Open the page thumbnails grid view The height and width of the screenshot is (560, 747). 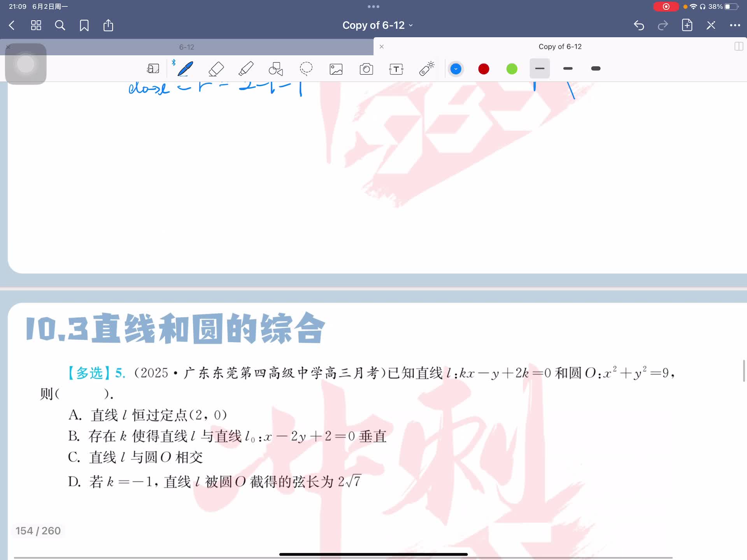36,25
